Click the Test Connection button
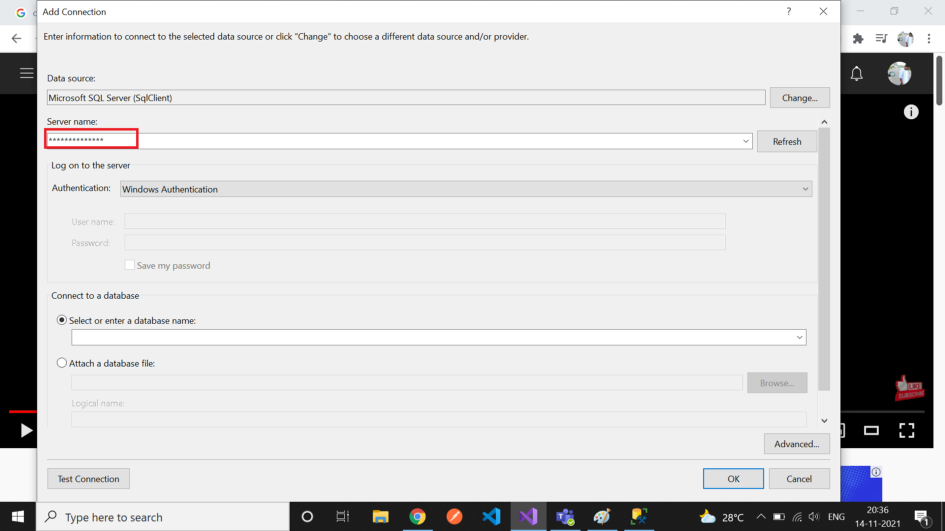The image size is (945, 531). (x=89, y=479)
